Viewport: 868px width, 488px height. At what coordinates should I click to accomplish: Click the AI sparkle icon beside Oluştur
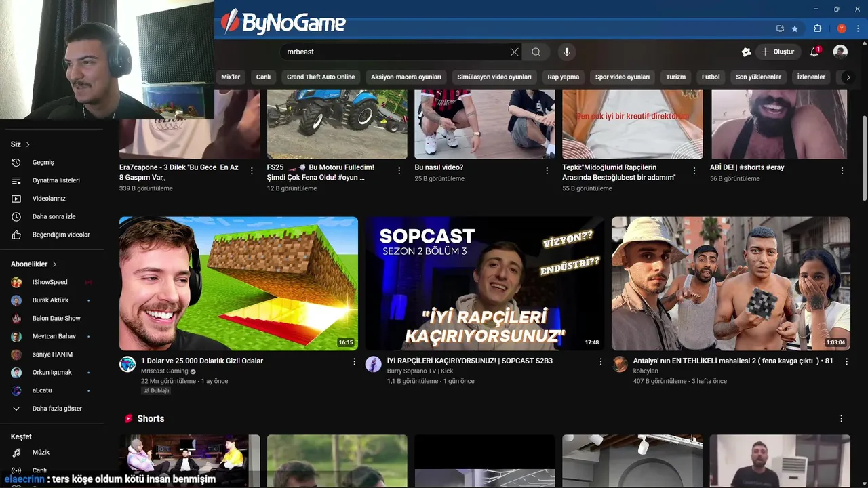pos(747,52)
